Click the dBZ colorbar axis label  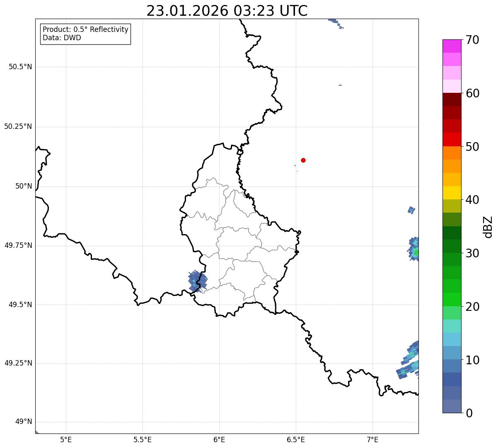pyautogui.click(x=488, y=227)
